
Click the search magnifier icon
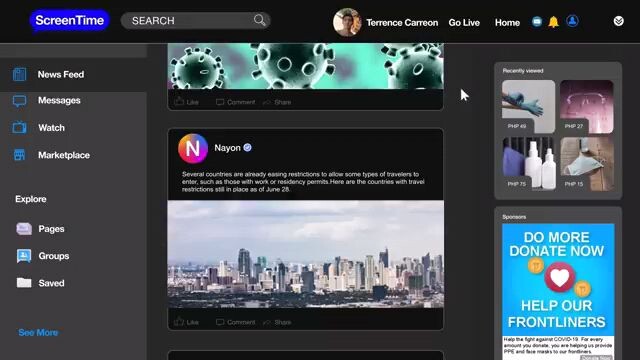[x=260, y=20]
